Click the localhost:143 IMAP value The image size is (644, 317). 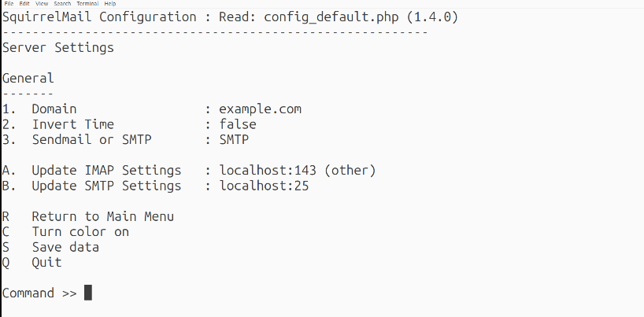coord(268,171)
